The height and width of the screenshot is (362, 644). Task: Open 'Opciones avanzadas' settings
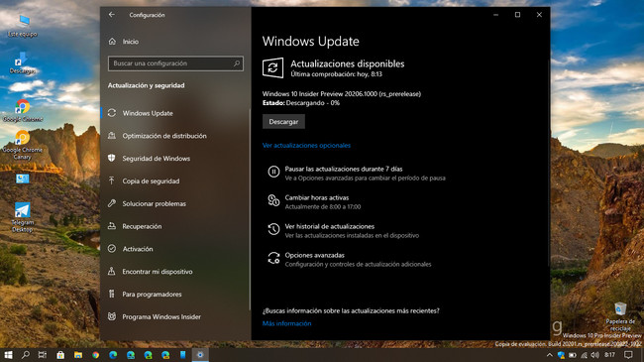[315, 255]
